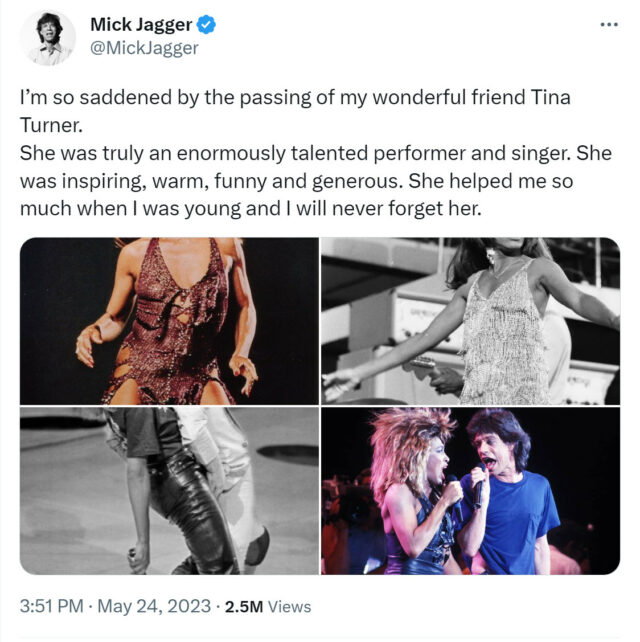Click the May 24, 2023 date
The height and width of the screenshot is (642, 640).
pyautogui.click(x=154, y=606)
